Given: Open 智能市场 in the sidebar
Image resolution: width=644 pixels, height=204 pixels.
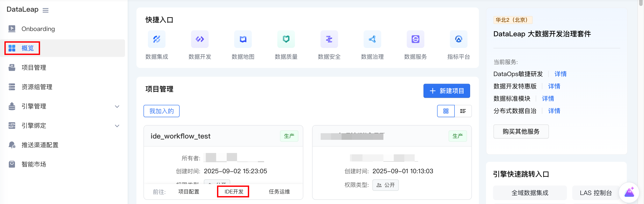Looking at the screenshot, I should pyautogui.click(x=63, y=164).
